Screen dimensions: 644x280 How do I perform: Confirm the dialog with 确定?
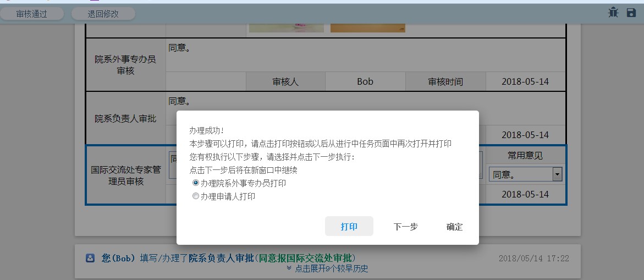(455, 227)
